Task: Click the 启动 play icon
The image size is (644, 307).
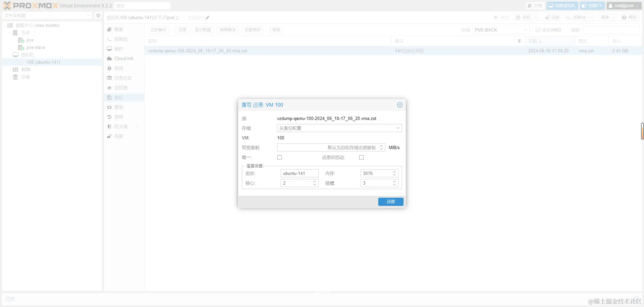Action: (x=496, y=17)
